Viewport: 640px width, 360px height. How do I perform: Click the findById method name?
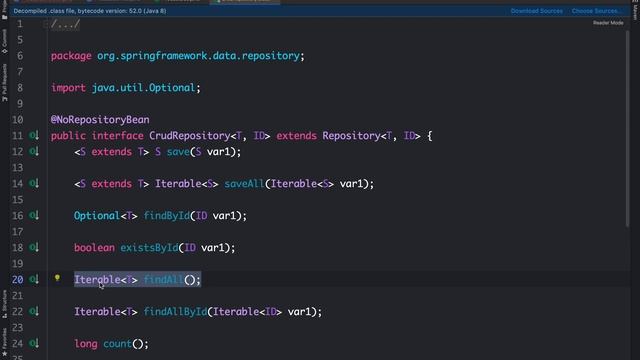167,216
